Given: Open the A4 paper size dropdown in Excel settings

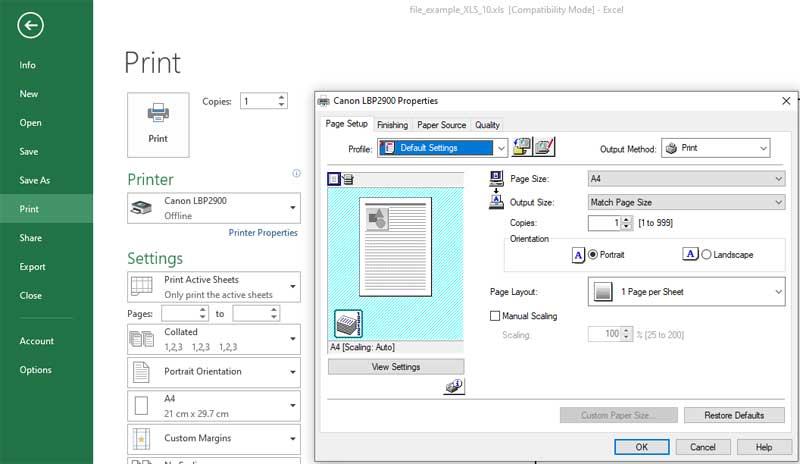Looking at the screenshot, I should pyautogui.click(x=214, y=406).
